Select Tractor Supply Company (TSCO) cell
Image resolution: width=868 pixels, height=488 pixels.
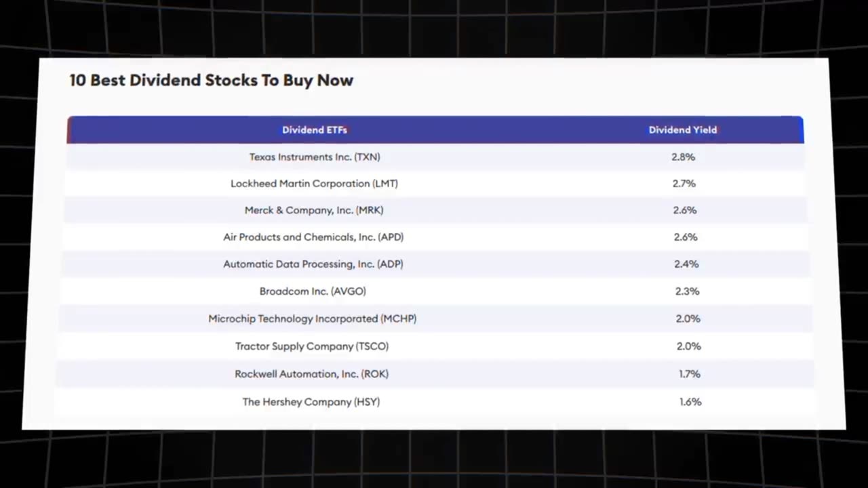click(x=312, y=346)
